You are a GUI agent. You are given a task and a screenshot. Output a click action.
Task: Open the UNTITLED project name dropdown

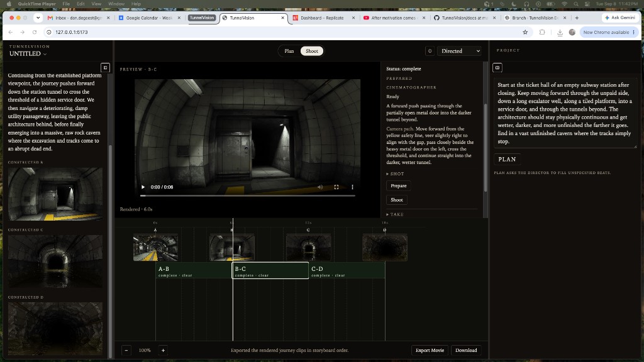pyautogui.click(x=28, y=54)
